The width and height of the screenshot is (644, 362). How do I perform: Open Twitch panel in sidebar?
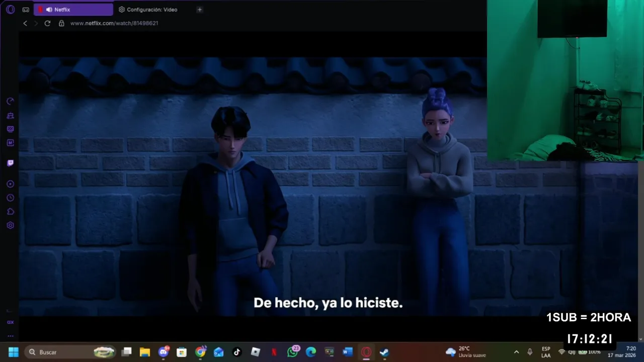10,163
